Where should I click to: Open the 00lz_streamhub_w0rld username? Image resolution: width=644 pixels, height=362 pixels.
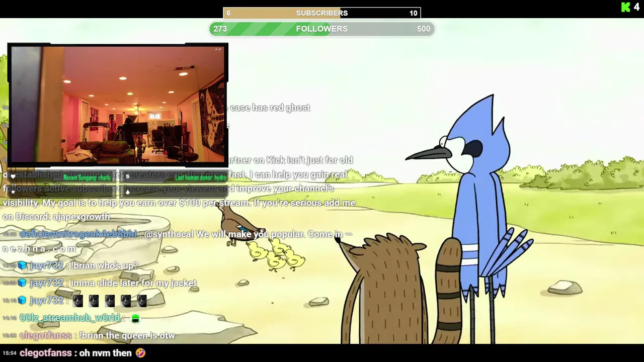point(69,318)
